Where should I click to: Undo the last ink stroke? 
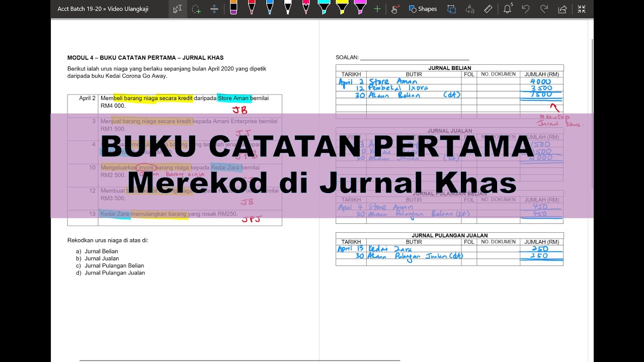[526, 9]
